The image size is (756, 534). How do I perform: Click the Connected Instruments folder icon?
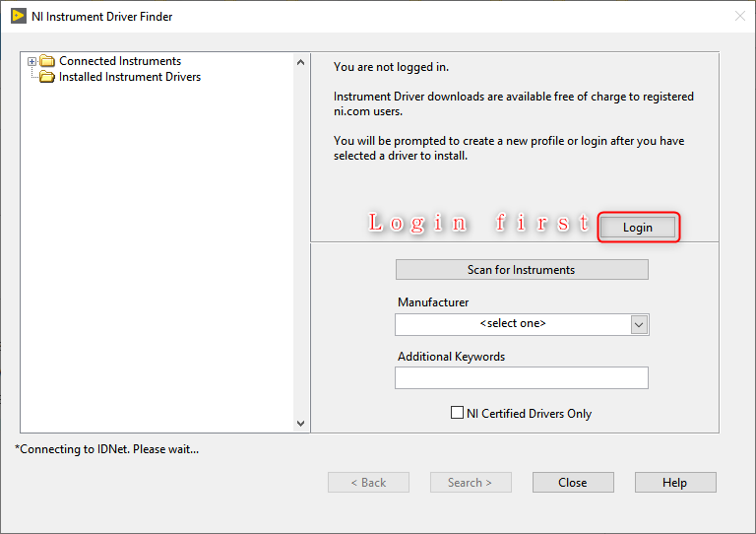[x=47, y=61]
